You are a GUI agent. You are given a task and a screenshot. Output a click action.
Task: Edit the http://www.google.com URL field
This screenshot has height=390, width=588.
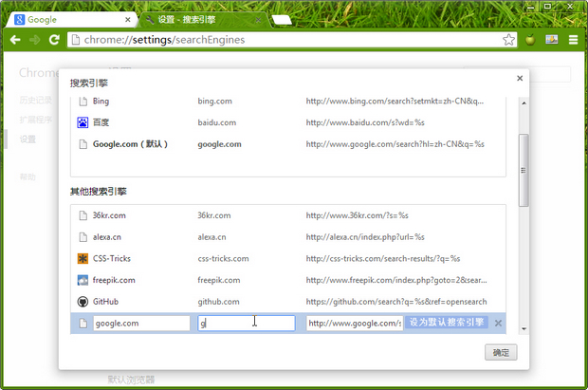(x=355, y=324)
